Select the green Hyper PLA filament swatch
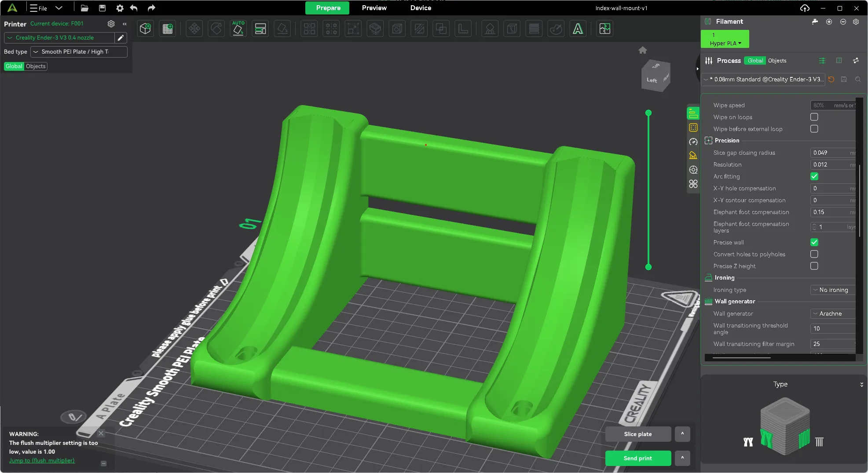 [725, 39]
